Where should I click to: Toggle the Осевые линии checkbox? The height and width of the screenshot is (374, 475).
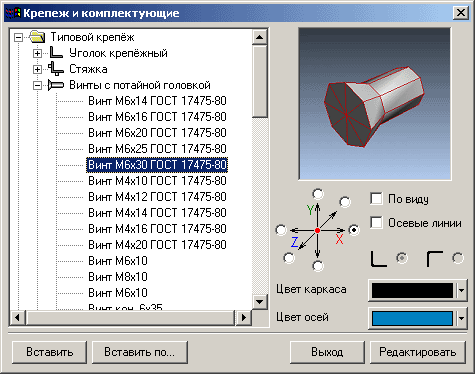coord(376,222)
